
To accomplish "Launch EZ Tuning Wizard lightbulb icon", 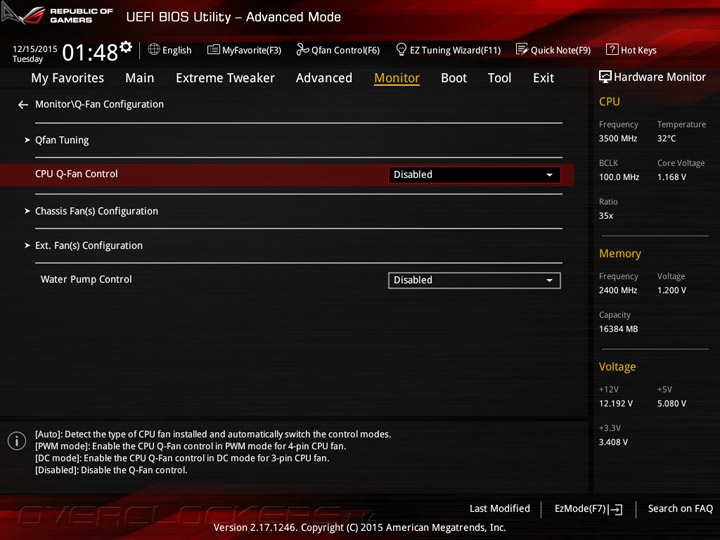I will [x=401, y=50].
